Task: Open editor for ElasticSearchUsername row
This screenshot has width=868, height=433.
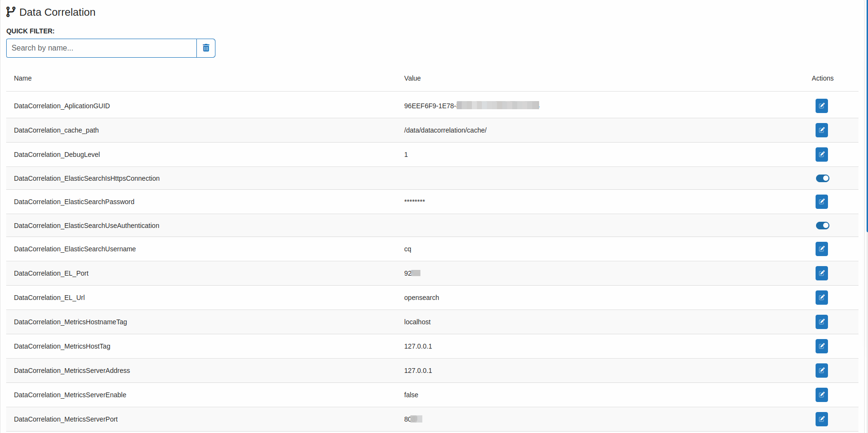Action: (x=821, y=249)
